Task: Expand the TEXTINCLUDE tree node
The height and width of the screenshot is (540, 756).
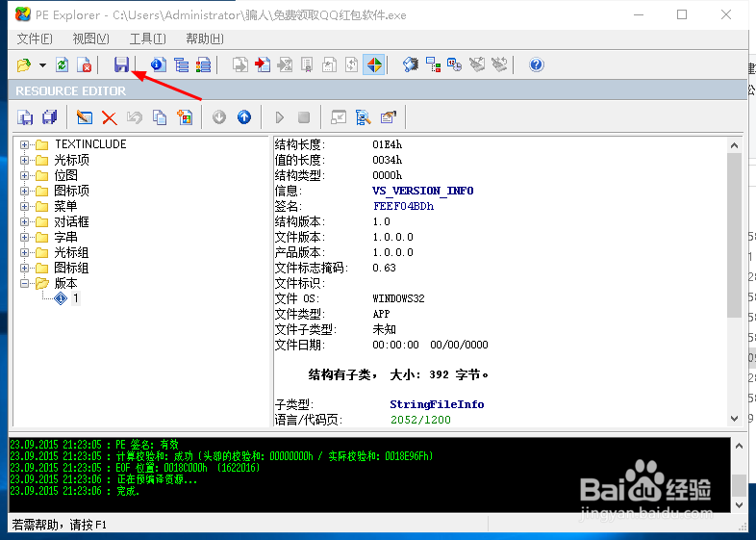Action: point(24,144)
